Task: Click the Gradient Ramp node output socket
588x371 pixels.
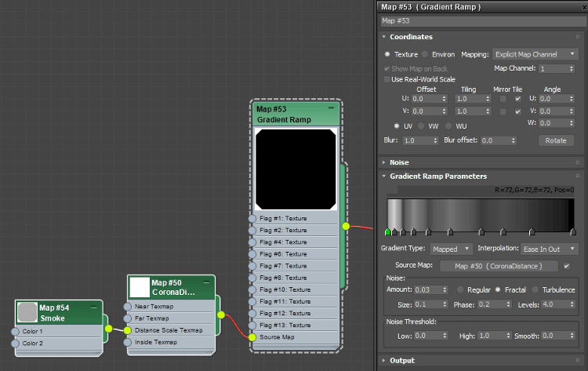Action: point(346,226)
